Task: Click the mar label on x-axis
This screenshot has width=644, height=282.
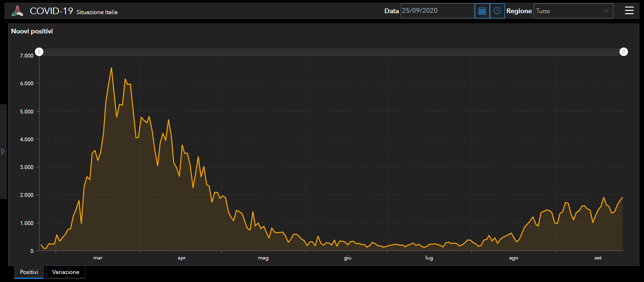Action: click(x=98, y=258)
